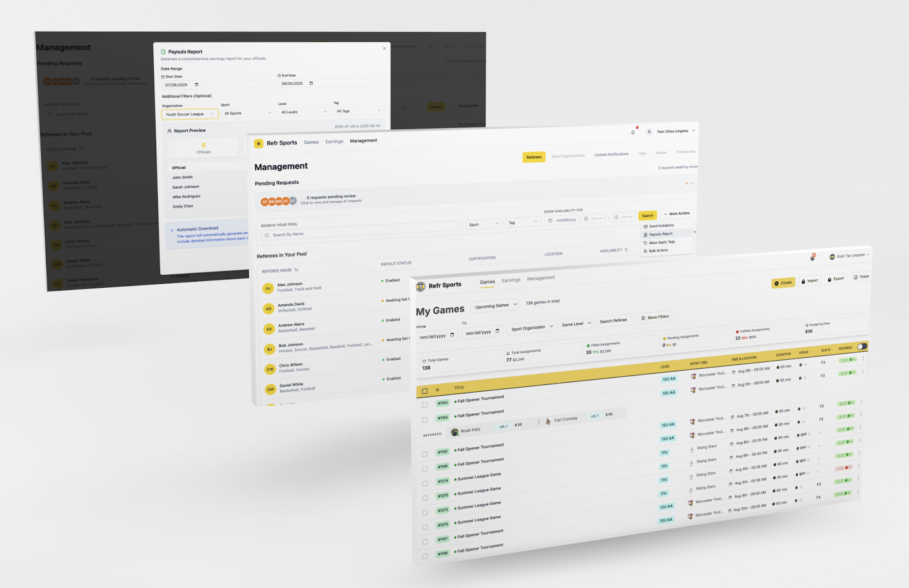This screenshot has height=588, width=909.
Task: Click the first clock icon in availability time range
Action: tap(586, 219)
